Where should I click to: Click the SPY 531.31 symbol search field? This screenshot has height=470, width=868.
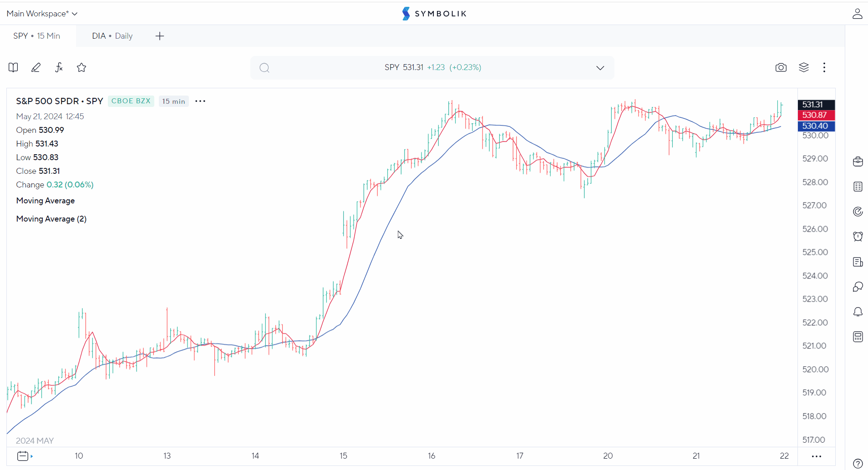coord(432,68)
